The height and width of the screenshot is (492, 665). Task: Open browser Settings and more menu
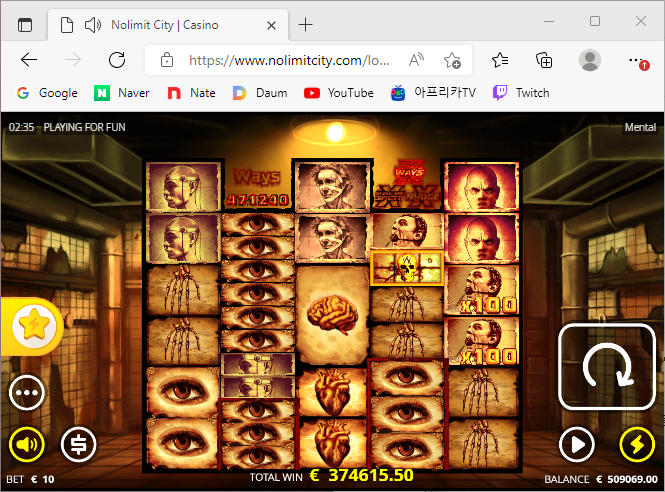[638, 61]
